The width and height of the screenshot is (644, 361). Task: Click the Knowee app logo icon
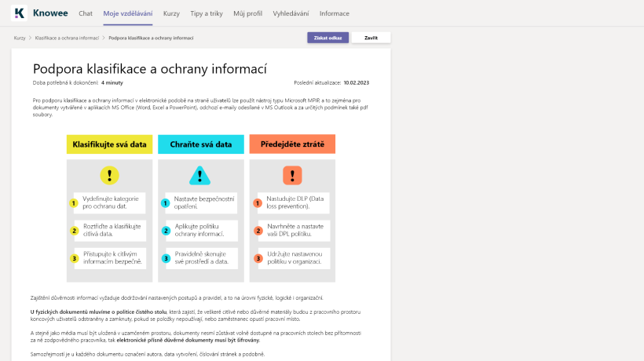20,13
